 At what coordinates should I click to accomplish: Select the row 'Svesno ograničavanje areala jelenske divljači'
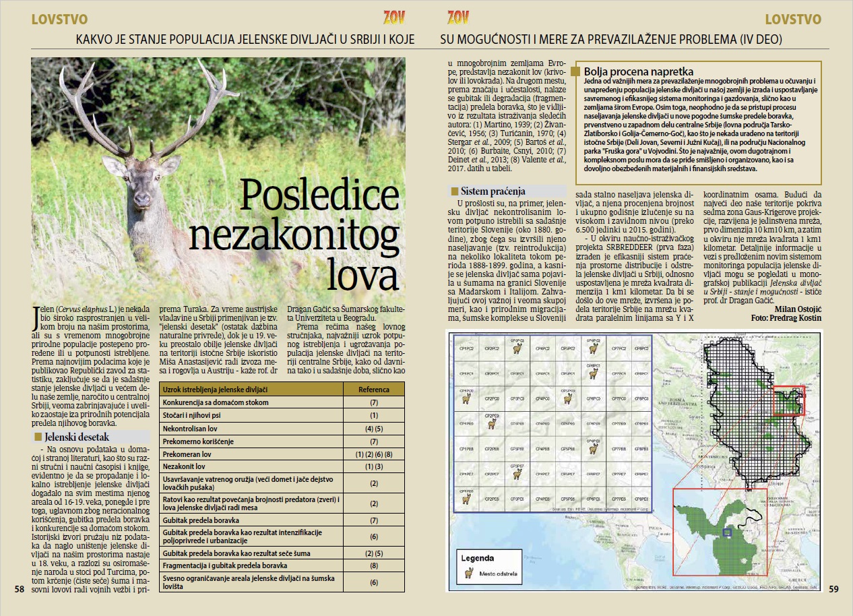(x=282, y=582)
